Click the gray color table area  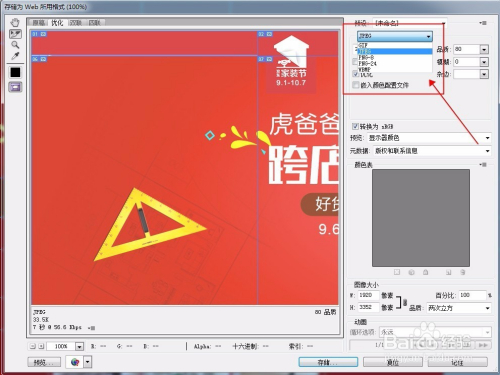(x=421, y=218)
